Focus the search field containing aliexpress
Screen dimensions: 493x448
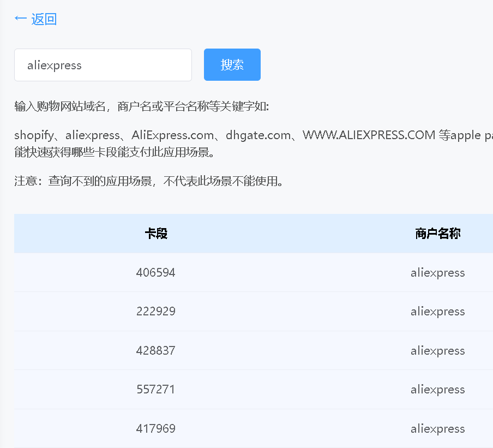point(103,65)
